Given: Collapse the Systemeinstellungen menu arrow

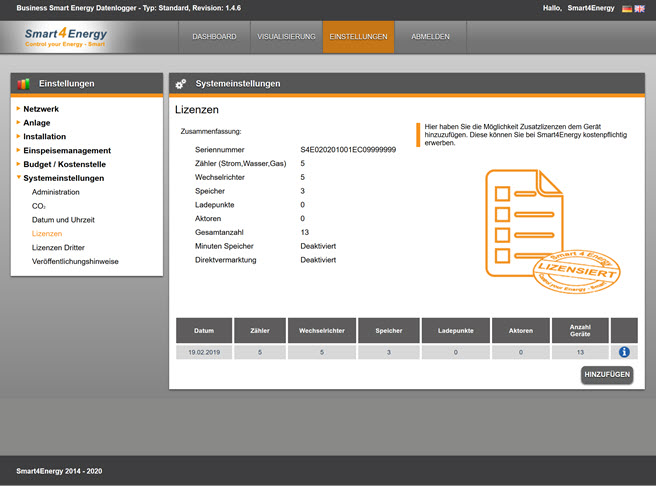Looking at the screenshot, I should [x=18, y=177].
